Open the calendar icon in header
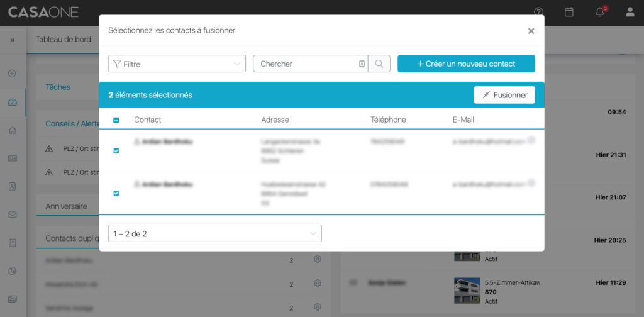 tap(569, 12)
